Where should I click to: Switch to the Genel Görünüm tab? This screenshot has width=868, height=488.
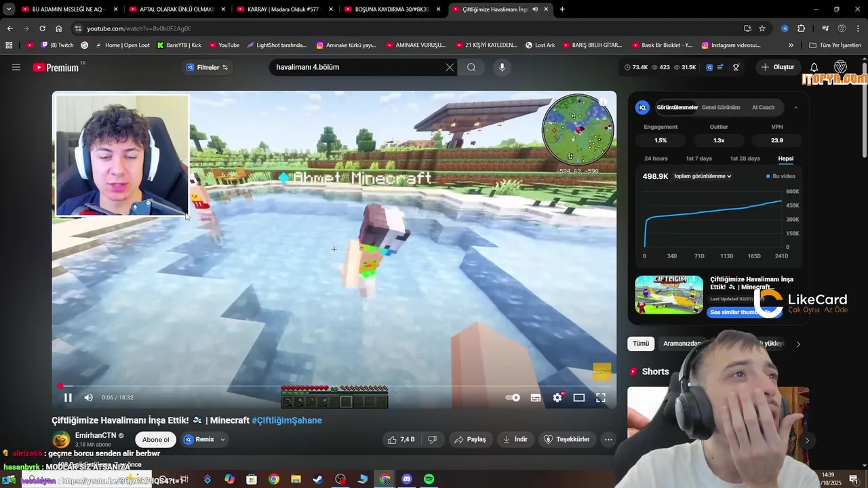coord(721,107)
